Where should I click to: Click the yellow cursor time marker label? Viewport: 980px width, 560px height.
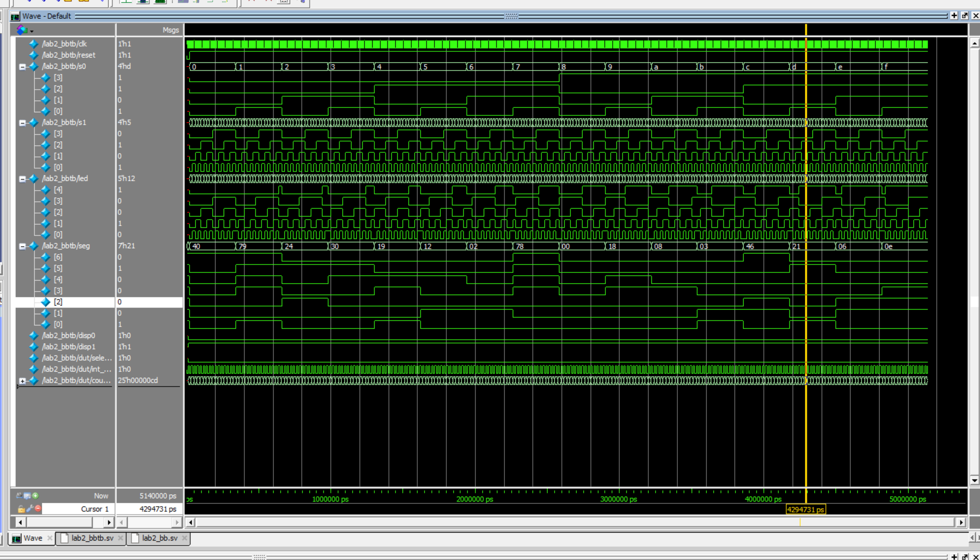point(805,509)
